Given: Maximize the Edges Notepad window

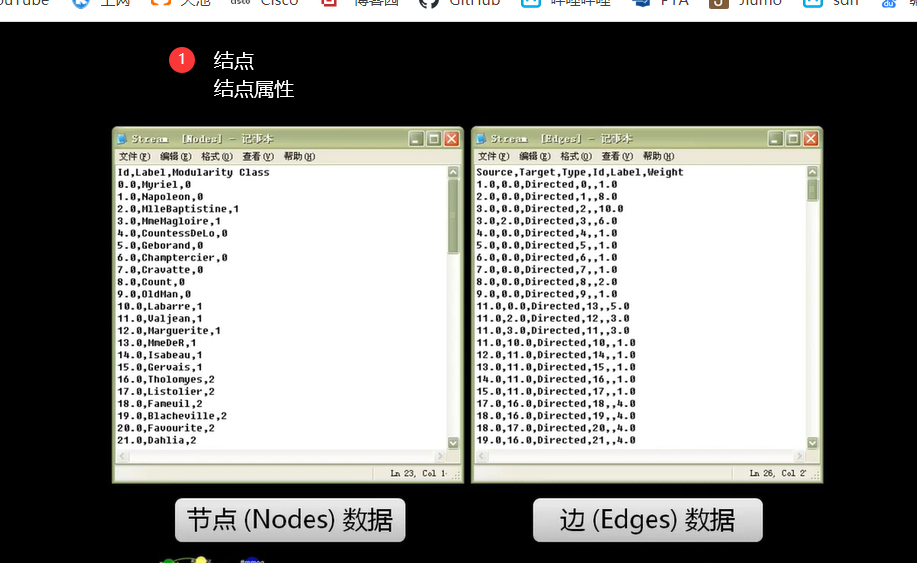Looking at the screenshot, I should pyautogui.click(x=793, y=139).
